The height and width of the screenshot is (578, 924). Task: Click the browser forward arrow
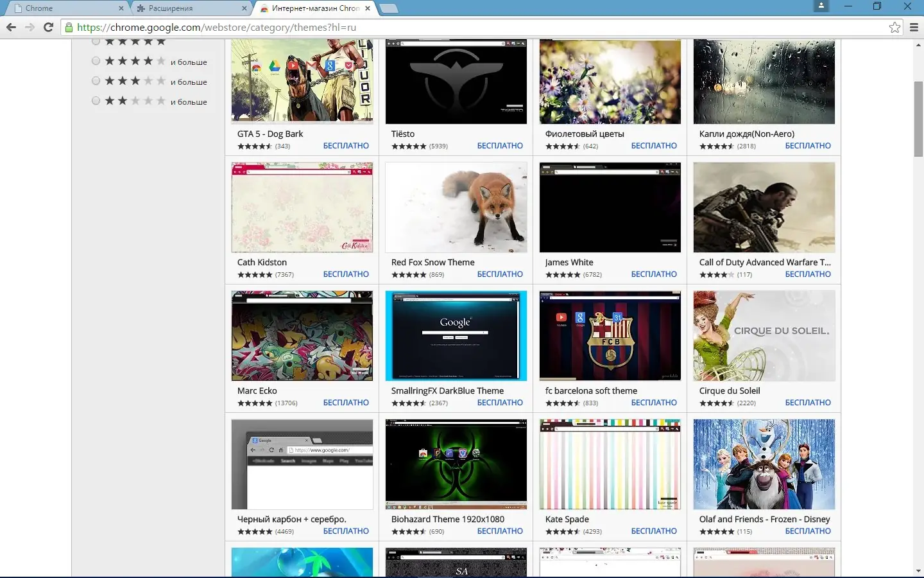(30, 27)
